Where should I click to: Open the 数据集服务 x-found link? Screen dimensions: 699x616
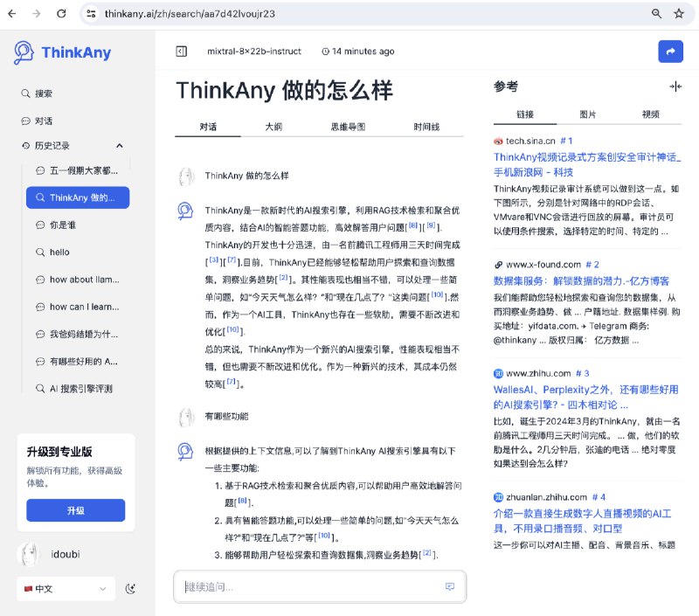pos(581,281)
